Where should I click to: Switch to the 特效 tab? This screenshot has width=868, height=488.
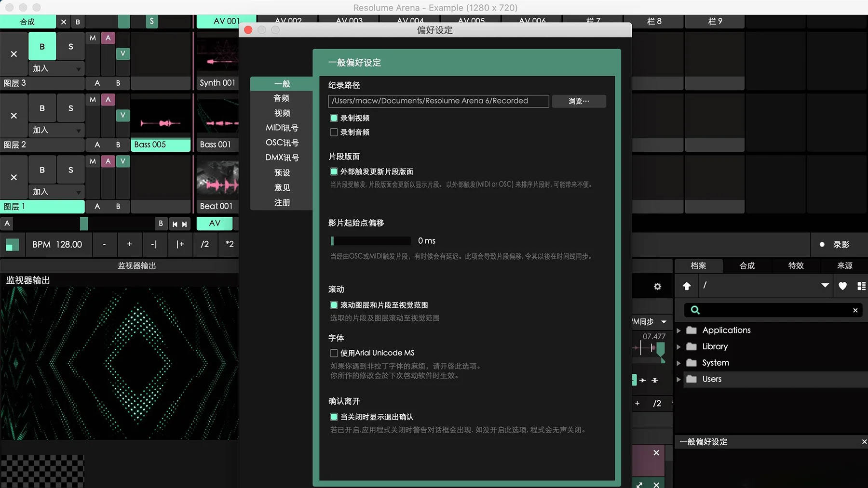(x=796, y=266)
